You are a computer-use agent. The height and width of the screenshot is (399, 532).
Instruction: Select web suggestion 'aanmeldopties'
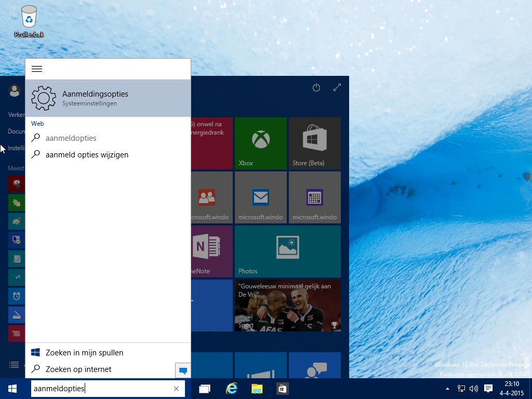pos(108,138)
